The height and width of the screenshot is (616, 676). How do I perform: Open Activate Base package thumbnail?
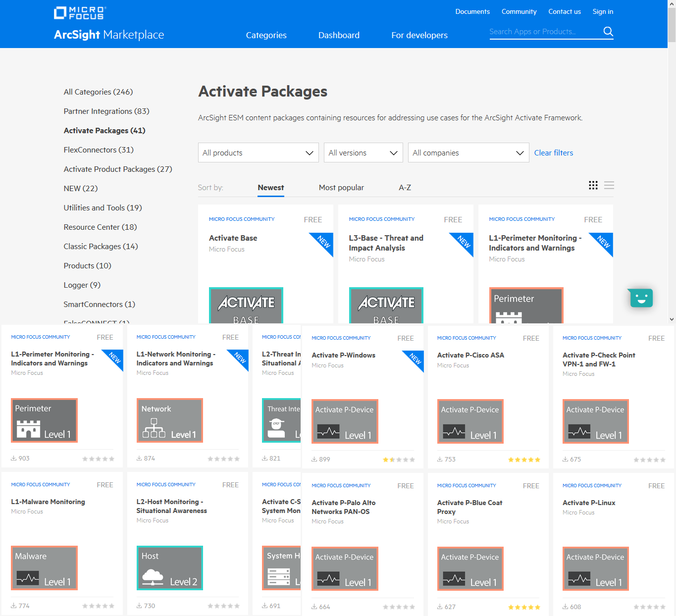point(246,305)
